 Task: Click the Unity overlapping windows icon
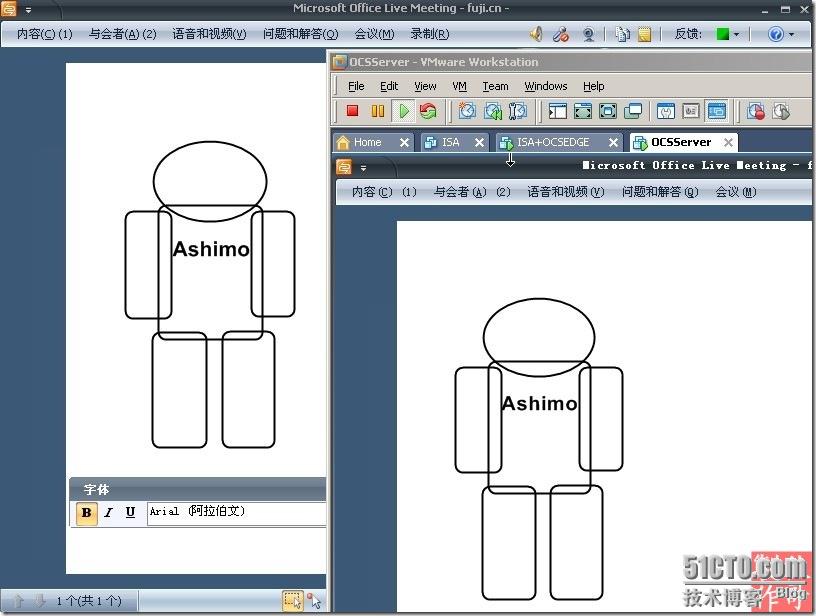(x=633, y=111)
